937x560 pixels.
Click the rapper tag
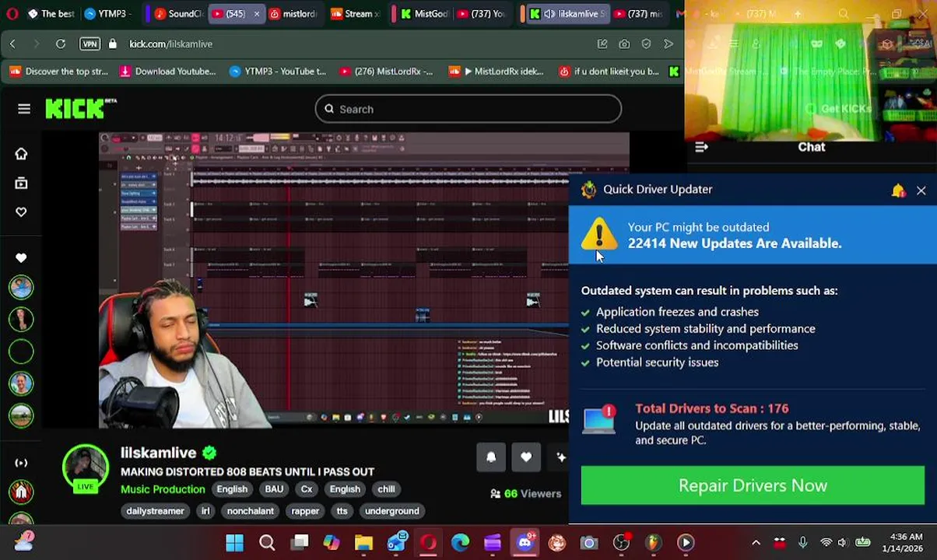[x=305, y=511]
